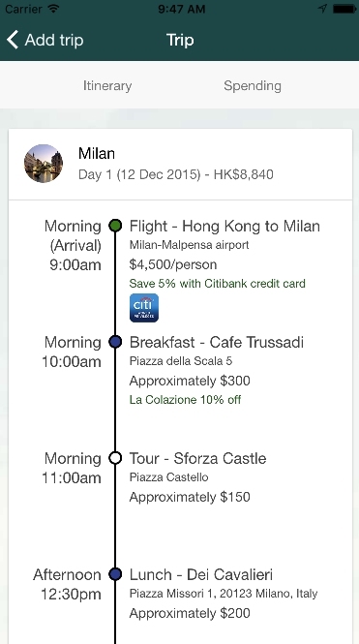Open Lunch - Dei Cavalieri entry

[201, 574]
